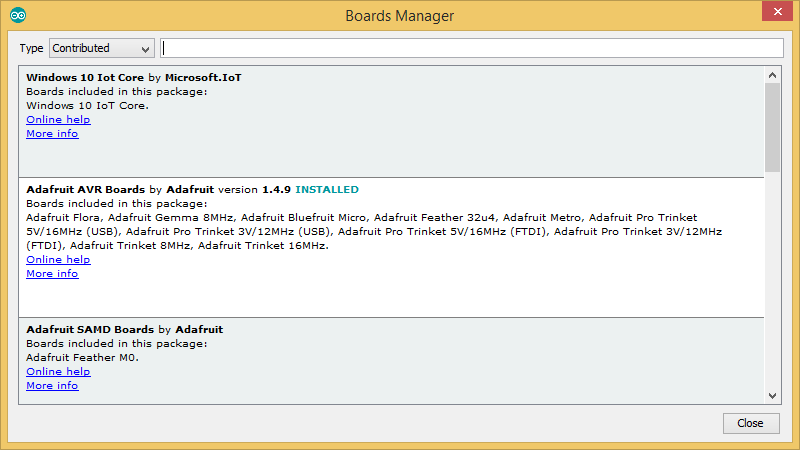The height and width of the screenshot is (450, 800).
Task: Select the Adafruit AVR Boards package entry
Action: 391,247
